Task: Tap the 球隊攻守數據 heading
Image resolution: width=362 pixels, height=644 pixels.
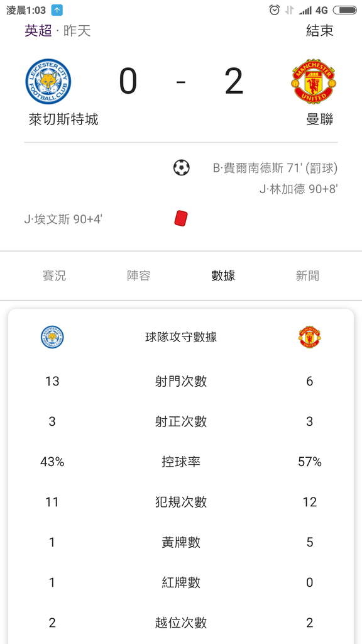Action: pyautogui.click(x=181, y=337)
